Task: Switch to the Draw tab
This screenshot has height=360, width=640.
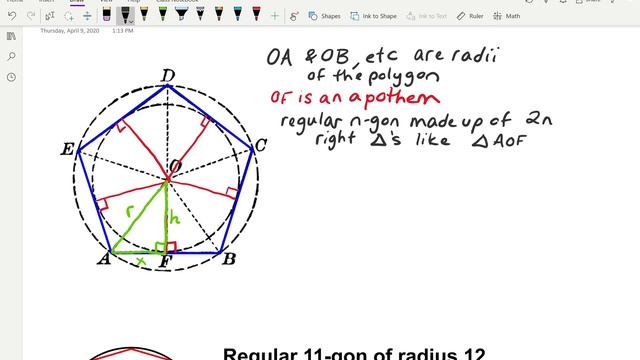Action: tap(77, 2)
